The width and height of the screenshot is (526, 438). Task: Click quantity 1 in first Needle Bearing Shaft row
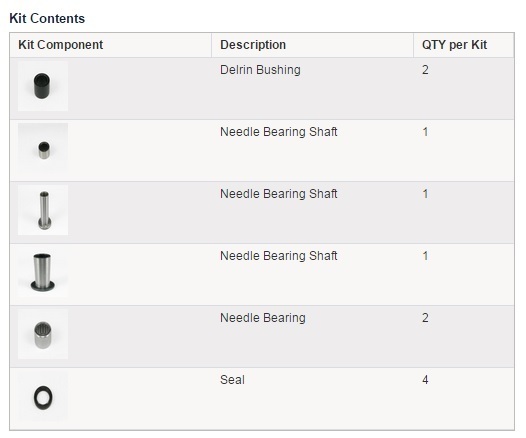click(425, 132)
